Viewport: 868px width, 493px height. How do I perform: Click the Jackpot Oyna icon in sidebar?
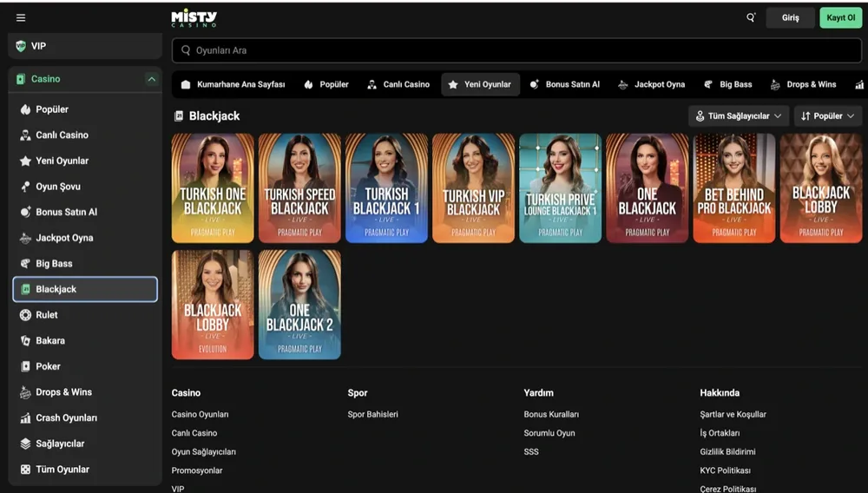[x=25, y=238]
